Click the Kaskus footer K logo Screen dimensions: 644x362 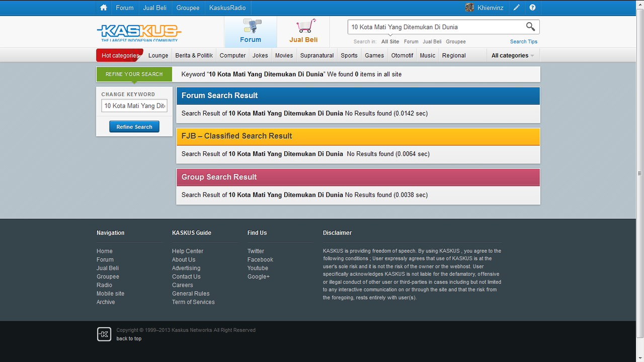[x=104, y=334]
